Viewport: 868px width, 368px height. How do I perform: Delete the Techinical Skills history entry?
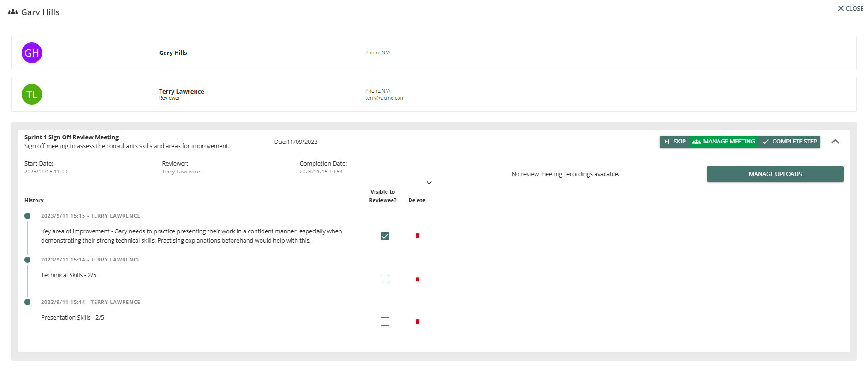click(x=417, y=279)
